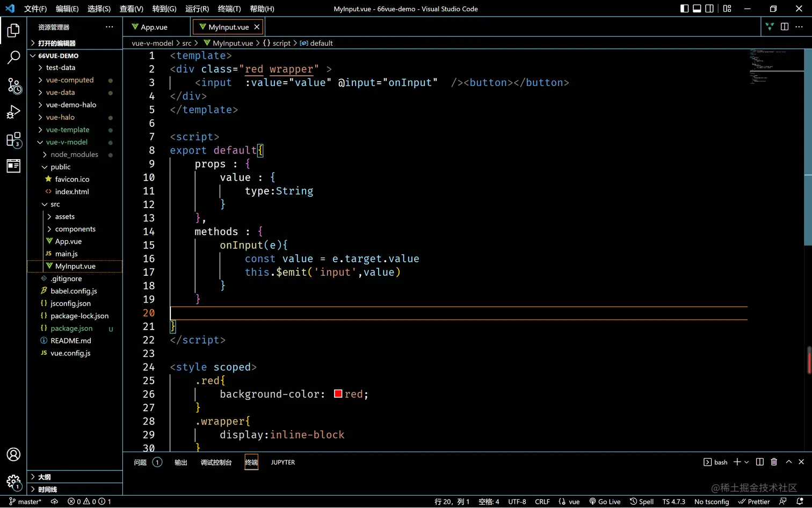
Task: Click 行 20, 列 1 cursor position
Action: pyautogui.click(x=452, y=502)
